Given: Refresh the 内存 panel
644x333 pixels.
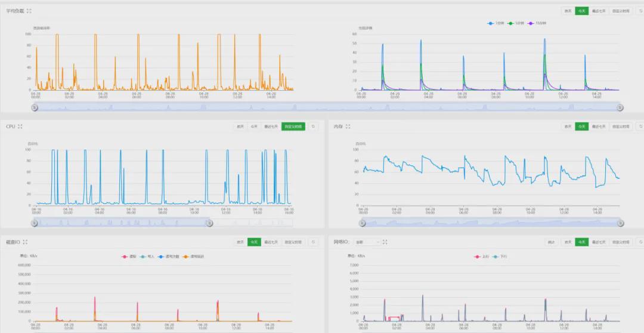Looking at the screenshot, I should (640, 127).
